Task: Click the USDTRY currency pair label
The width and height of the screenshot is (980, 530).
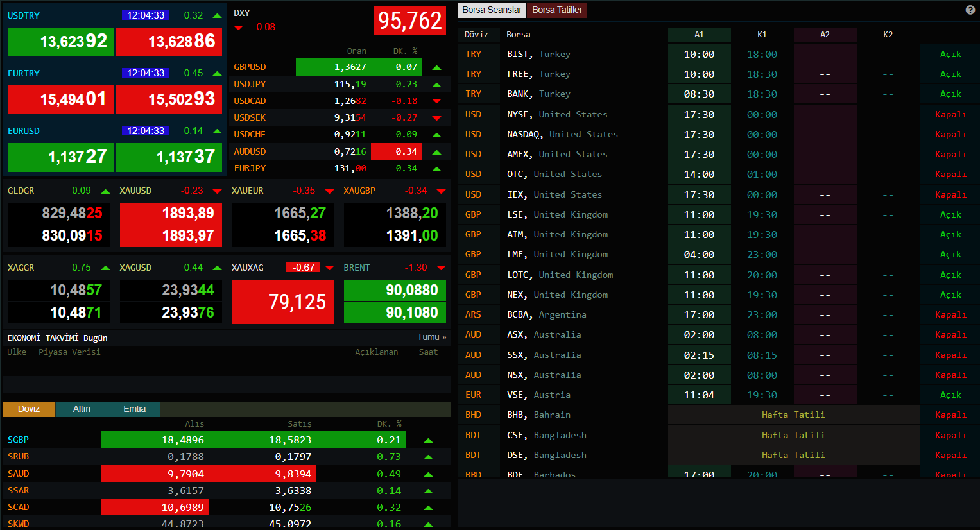Action: click(24, 15)
